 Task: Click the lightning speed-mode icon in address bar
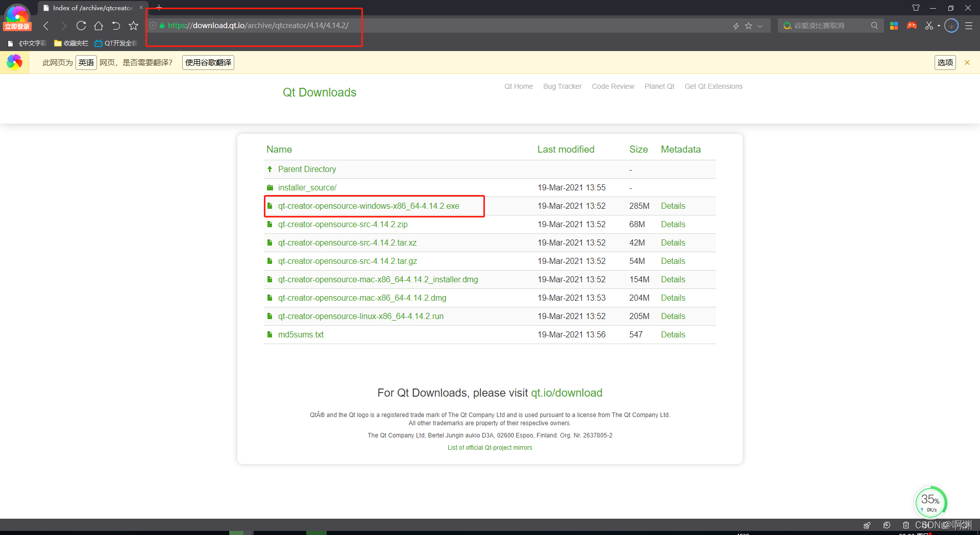[x=736, y=26]
